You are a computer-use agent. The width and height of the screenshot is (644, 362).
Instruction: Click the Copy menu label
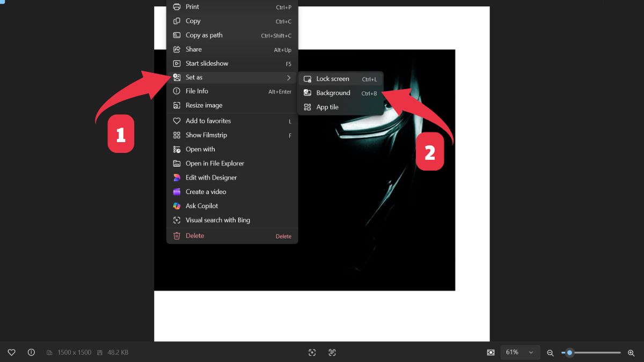[x=193, y=21]
